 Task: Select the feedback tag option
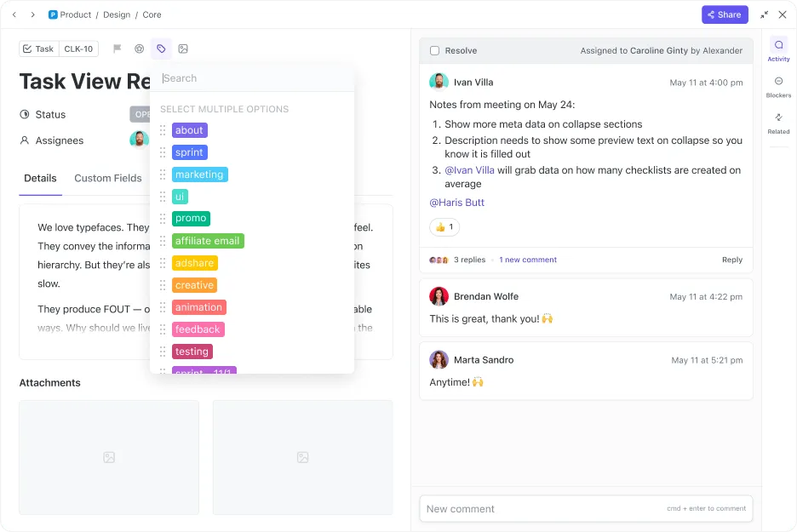(198, 329)
